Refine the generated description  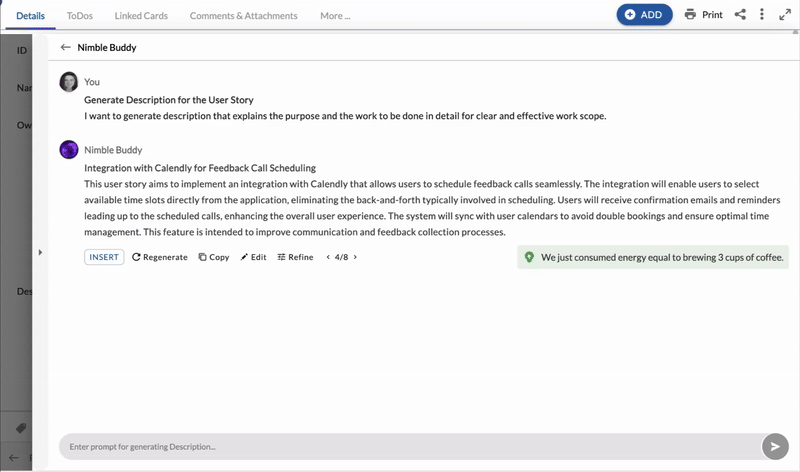pyautogui.click(x=295, y=257)
